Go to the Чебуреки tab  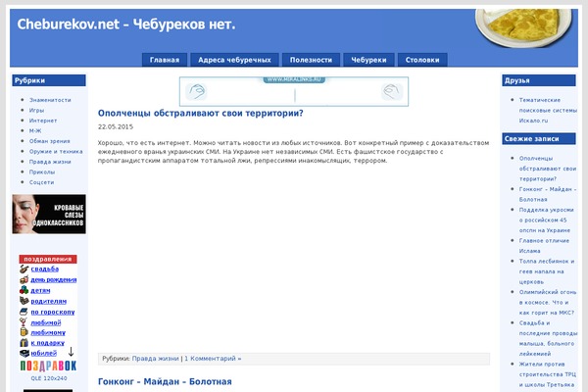368,60
